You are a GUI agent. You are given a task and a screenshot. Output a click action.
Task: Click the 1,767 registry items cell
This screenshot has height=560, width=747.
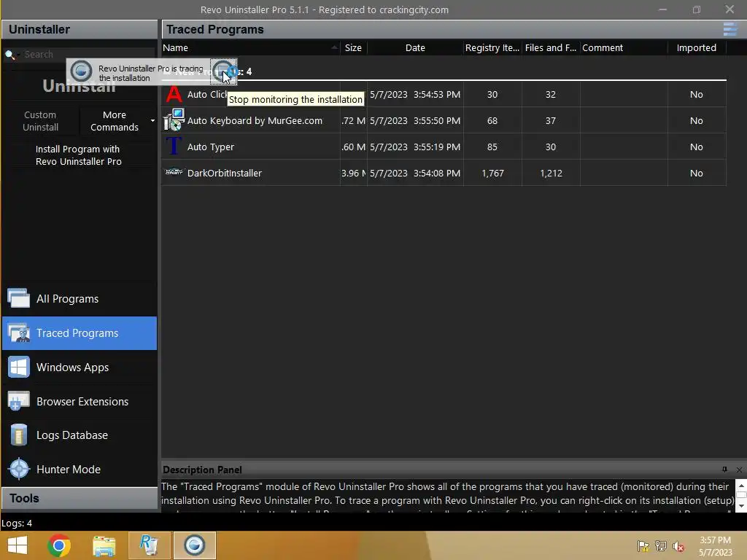(x=492, y=173)
